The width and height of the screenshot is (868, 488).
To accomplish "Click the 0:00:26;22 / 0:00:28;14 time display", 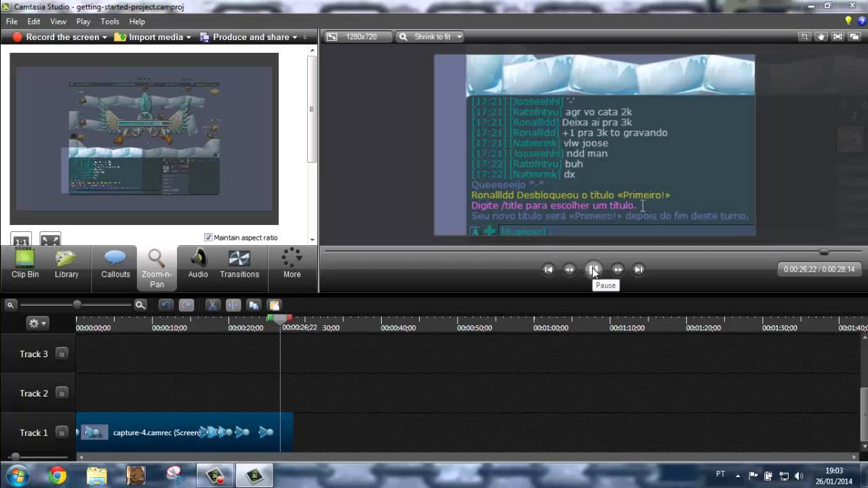I will click(x=819, y=269).
